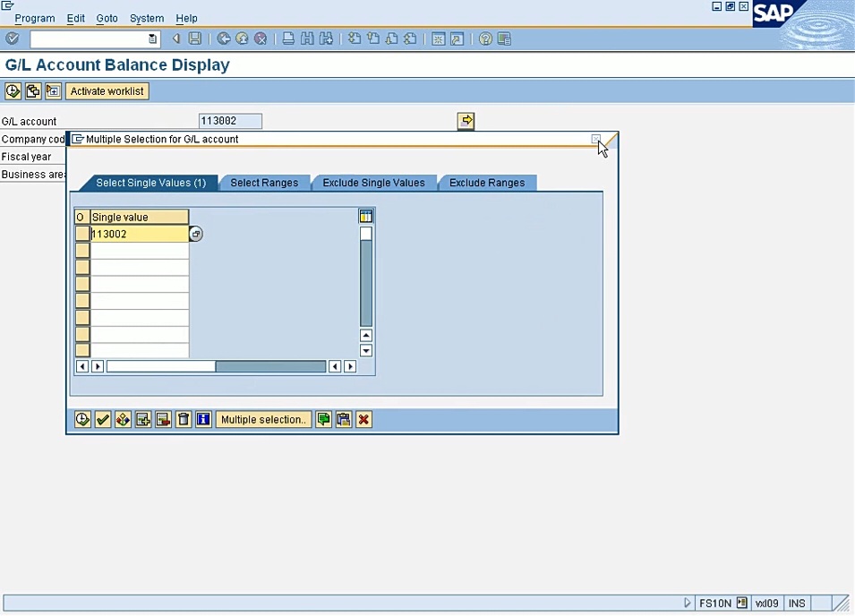Click the table vertical scrollbar track
This screenshot has width=855, height=616.
coord(366,277)
